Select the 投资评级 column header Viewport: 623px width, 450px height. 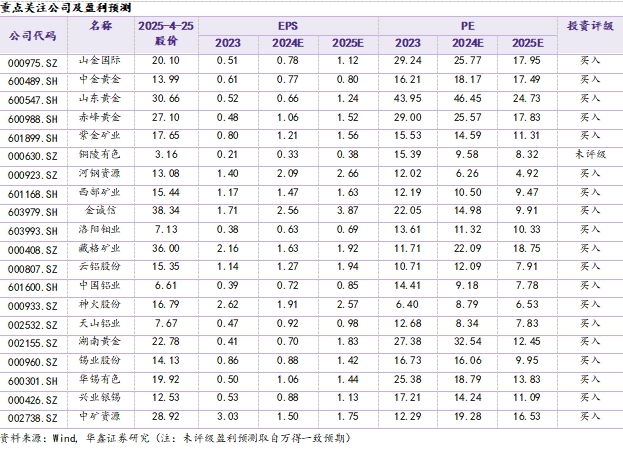pos(590,26)
